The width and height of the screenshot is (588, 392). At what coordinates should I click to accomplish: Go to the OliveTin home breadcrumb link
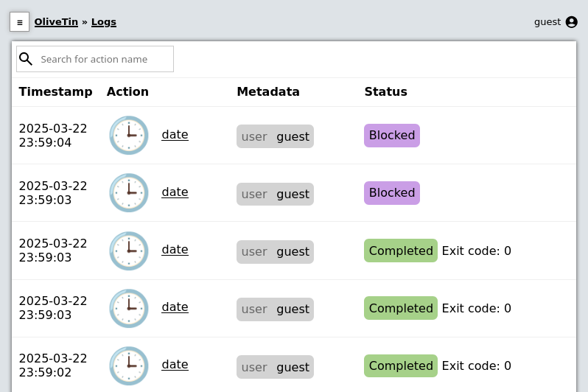tap(56, 22)
